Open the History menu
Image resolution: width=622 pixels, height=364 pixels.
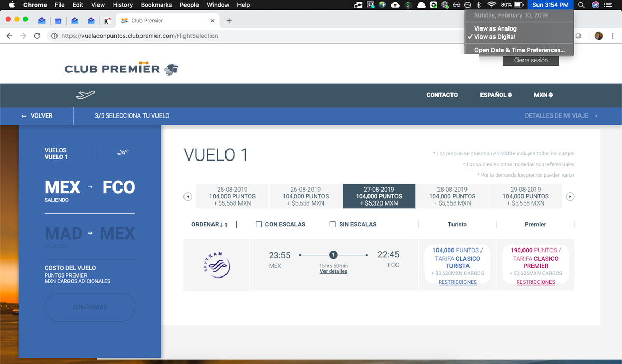point(122,5)
